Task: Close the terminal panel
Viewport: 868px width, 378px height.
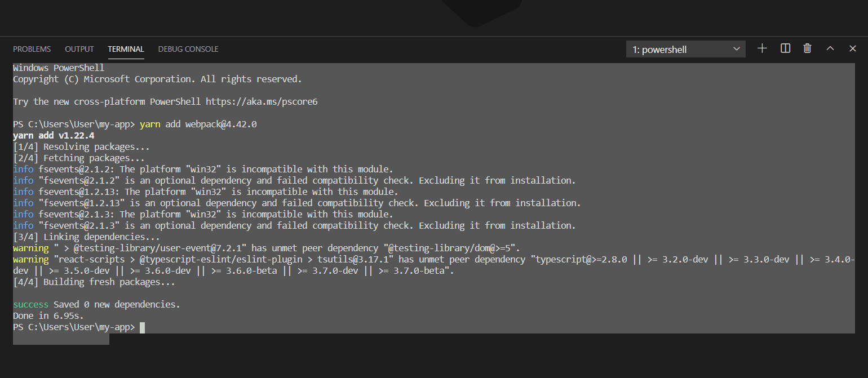Action: point(853,48)
